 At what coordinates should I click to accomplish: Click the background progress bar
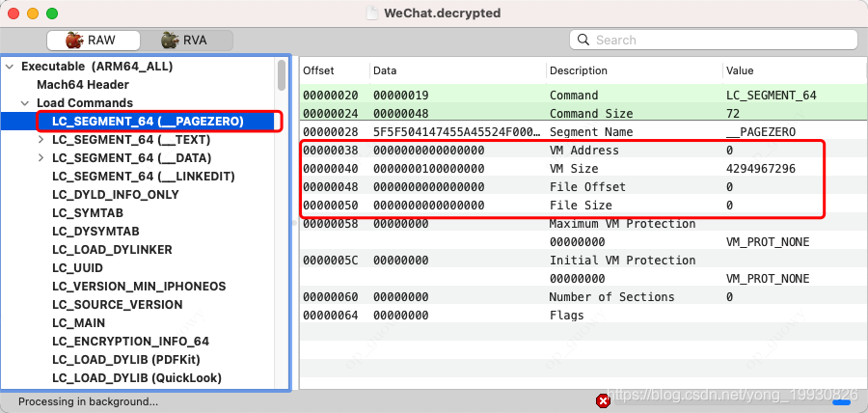click(732, 402)
